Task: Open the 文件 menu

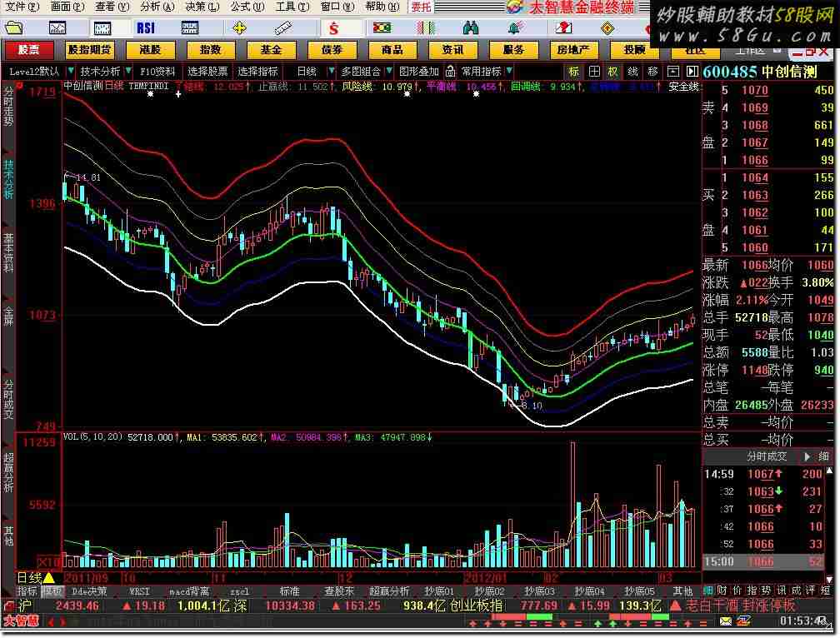Action: tap(22, 7)
